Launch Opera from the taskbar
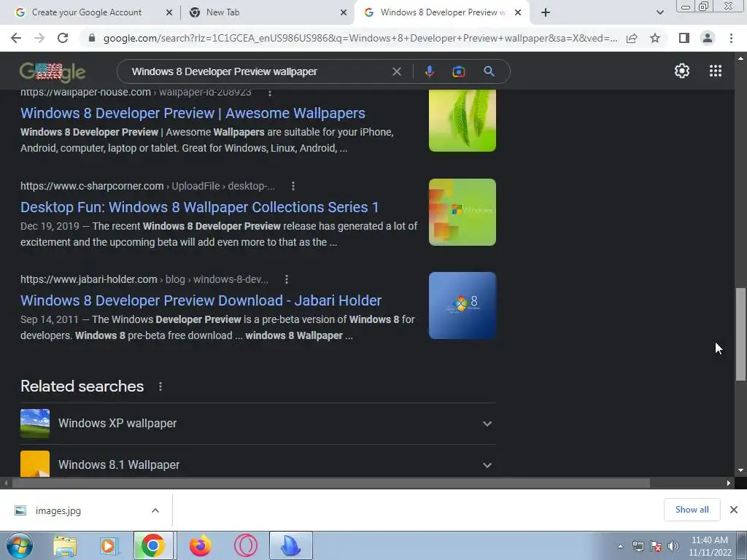This screenshot has height=560, width=747. click(x=245, y=546)
